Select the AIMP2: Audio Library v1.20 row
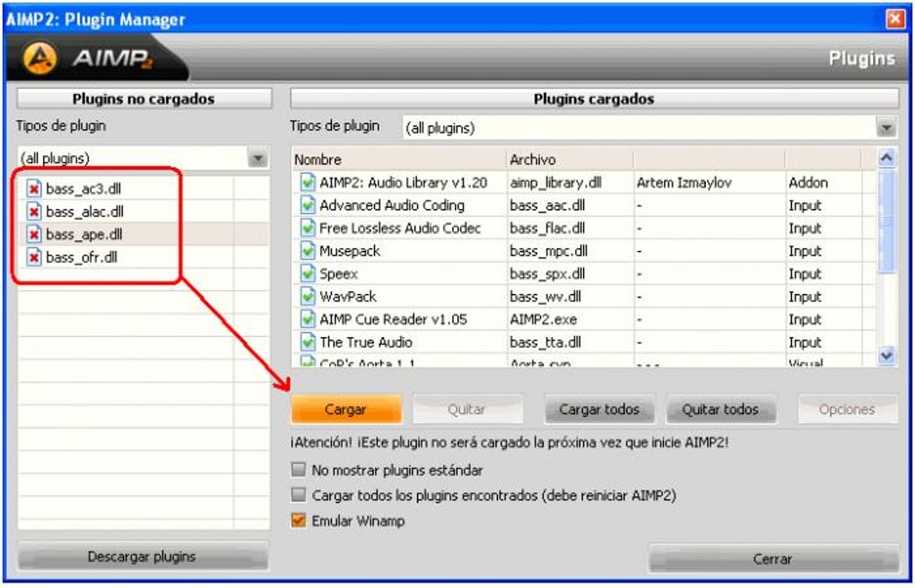 (584, 183)
